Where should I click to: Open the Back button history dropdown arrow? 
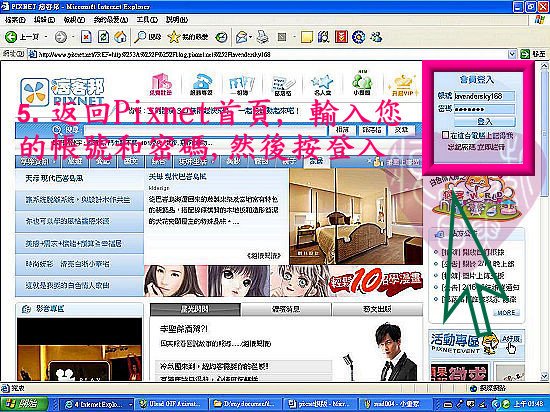(46, 37)
